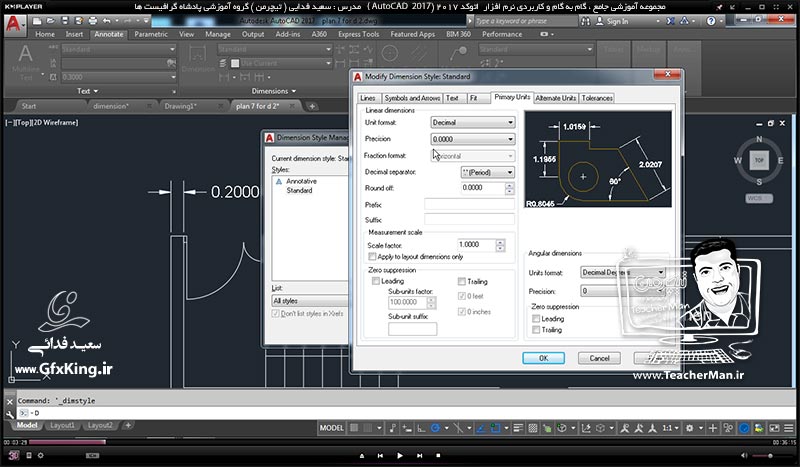Click the MODEL button in status bar
The image size is (800, 467).
[331, 428]
